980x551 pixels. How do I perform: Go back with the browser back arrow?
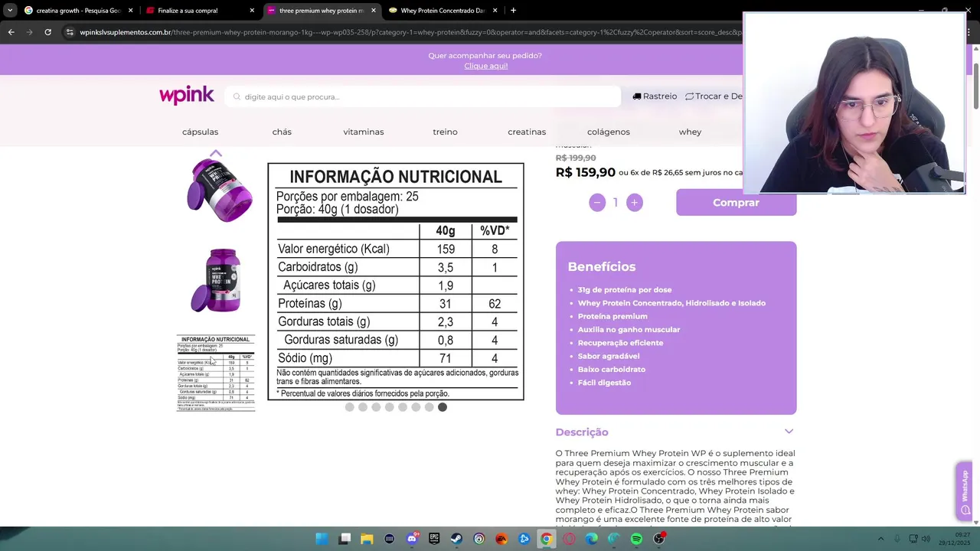pos(11,32)
